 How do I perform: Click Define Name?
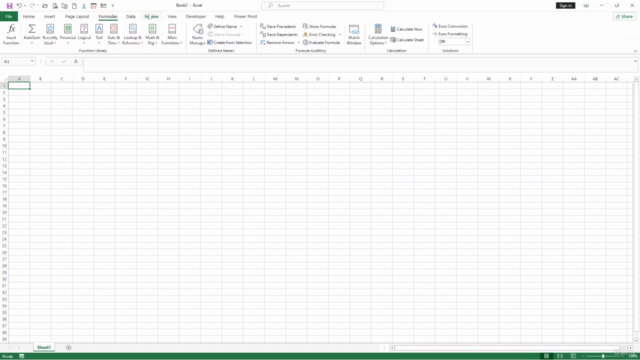pos(222,27)
